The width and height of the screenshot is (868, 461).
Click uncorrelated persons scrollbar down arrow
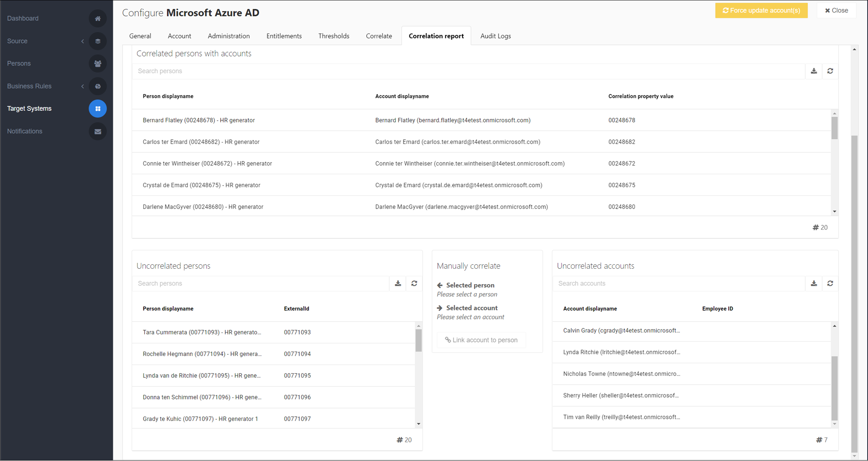[x=419, y=424]
